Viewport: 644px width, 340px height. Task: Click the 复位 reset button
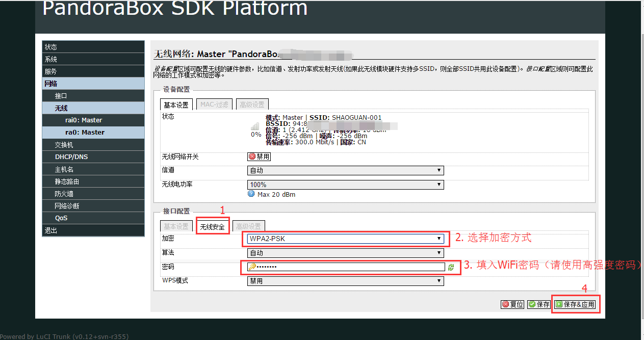(512, 304)
